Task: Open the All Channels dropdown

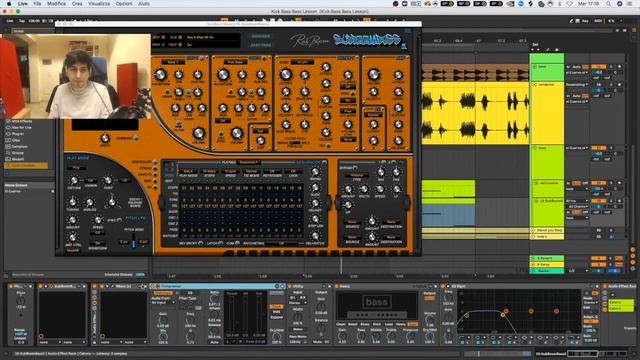Action: [577, 207]
